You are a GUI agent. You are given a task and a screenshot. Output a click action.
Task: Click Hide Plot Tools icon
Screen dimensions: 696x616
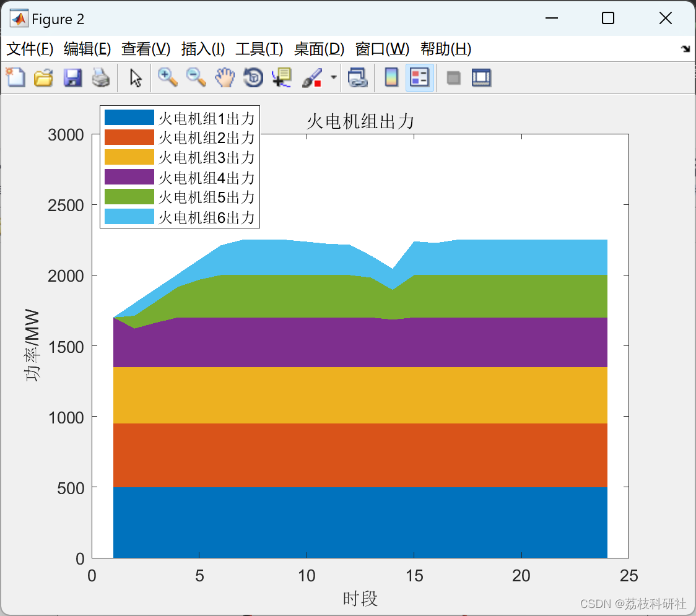coord(453,78)
